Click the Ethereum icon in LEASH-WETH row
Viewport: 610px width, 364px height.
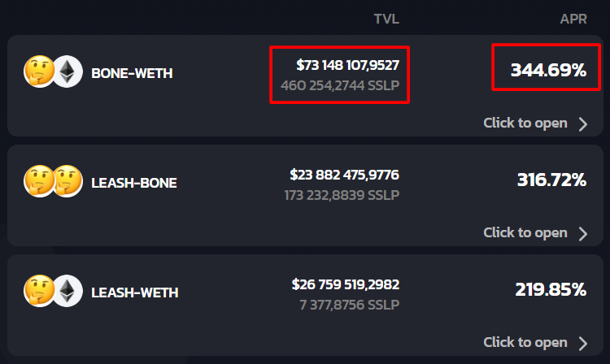[x=67, y=292]
